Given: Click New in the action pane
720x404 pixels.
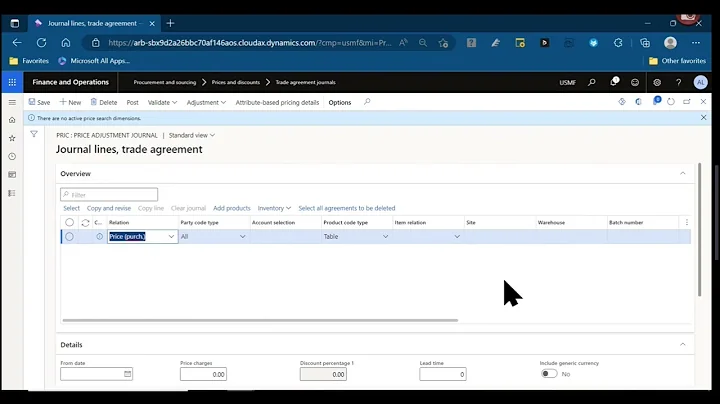Looking at the screenshot, I should tap(70, 102).
